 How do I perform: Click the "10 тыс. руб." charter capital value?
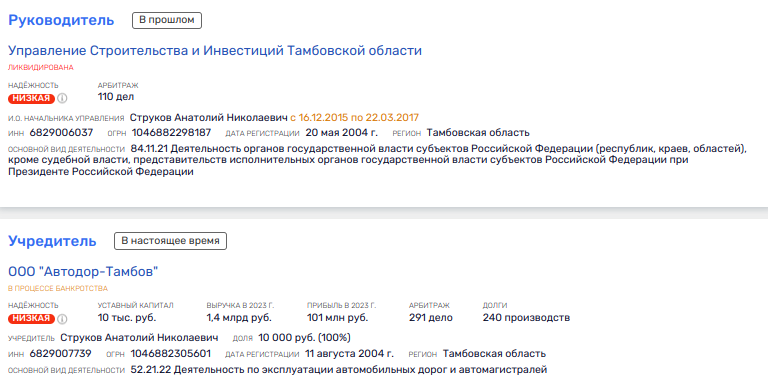tap(127, 317)
